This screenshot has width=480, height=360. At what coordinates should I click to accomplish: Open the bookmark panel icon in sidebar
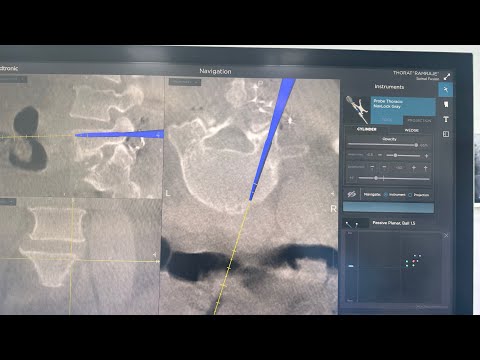coord(446,104)
